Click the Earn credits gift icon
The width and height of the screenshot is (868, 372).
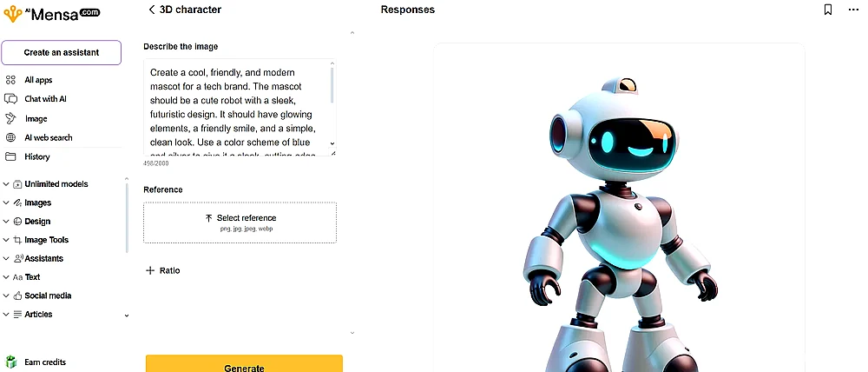pyautogui.click(x=10, y=362)
